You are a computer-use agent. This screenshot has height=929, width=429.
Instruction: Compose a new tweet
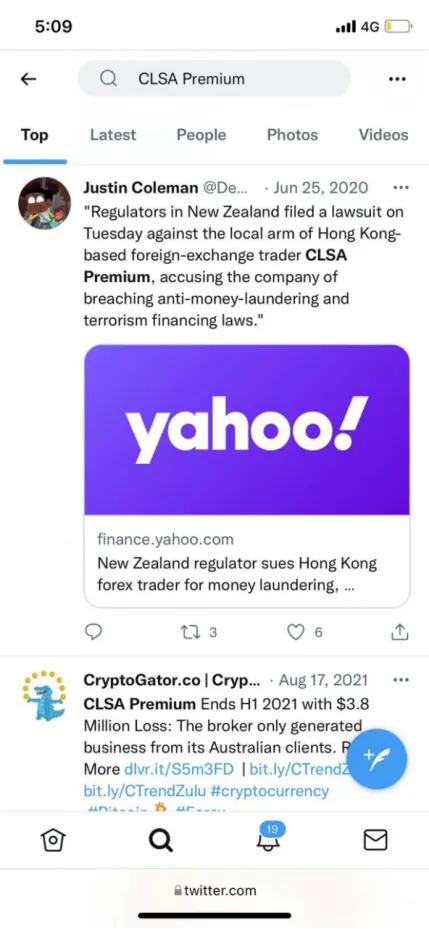click(x=377, y=758)
